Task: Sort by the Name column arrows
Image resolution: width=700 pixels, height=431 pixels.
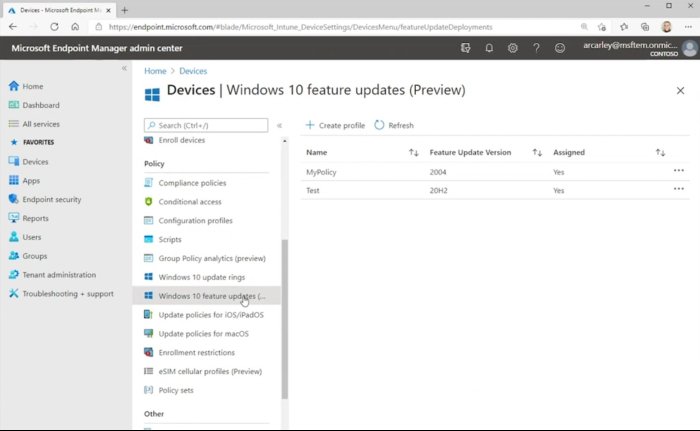Action: point(413,153)
